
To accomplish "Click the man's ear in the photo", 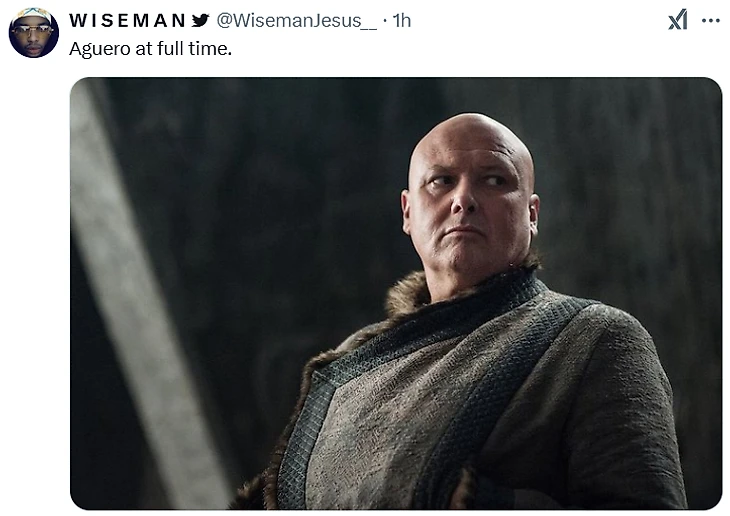I will (534, 213).
